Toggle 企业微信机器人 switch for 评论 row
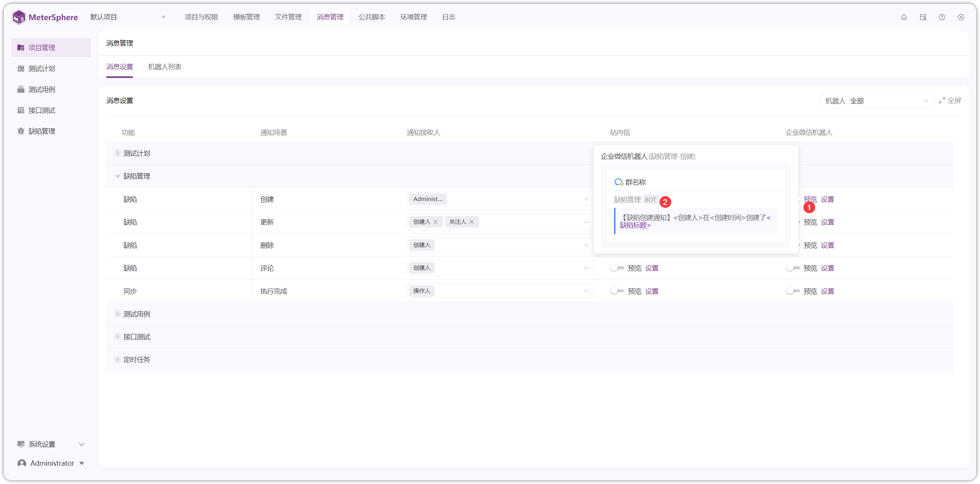This screenshot has height=484, width=980. click(x=793, y=268)
